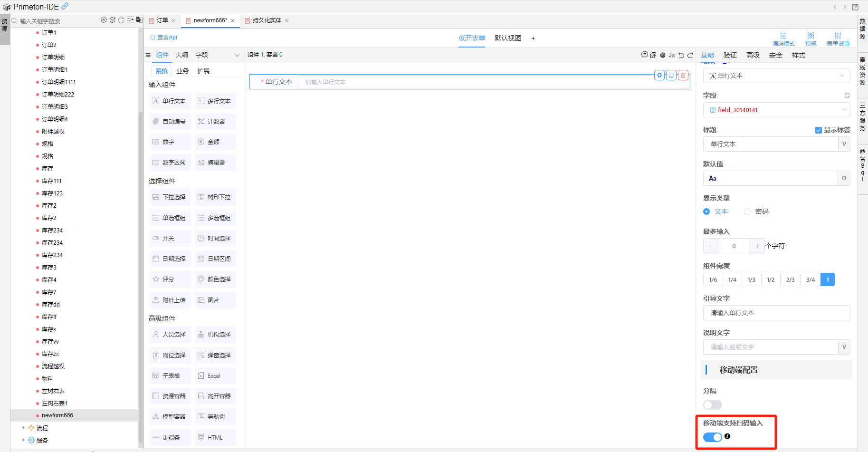The image size is (868, 452).
Task: Open the Js script editor
Action: pos(672,55)
